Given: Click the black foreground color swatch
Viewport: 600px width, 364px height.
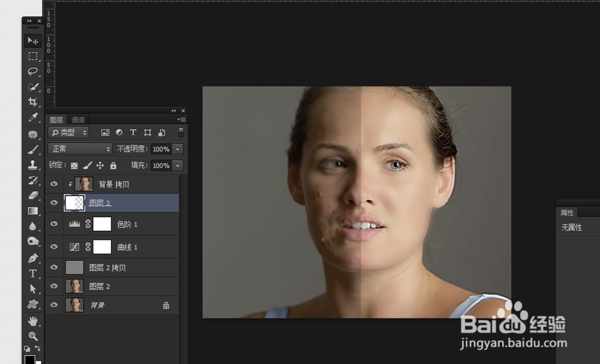Looking at the screenshot, I should point(29,360).
